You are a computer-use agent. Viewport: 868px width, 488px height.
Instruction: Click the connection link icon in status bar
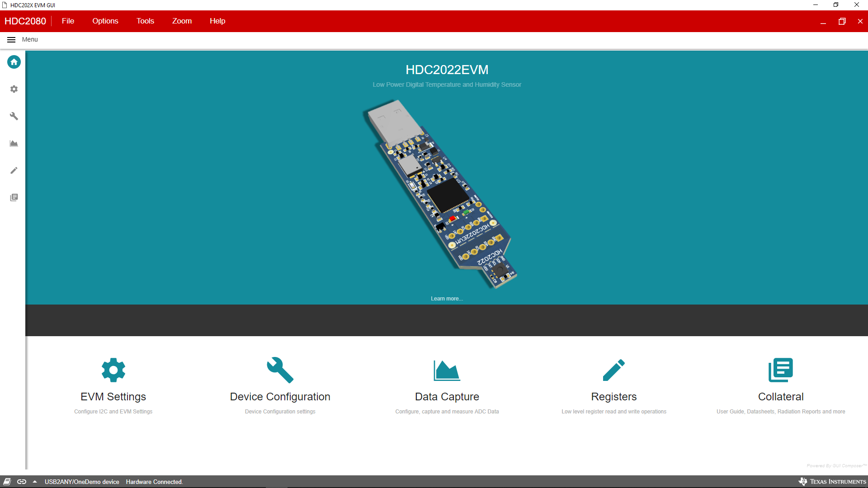22,482
